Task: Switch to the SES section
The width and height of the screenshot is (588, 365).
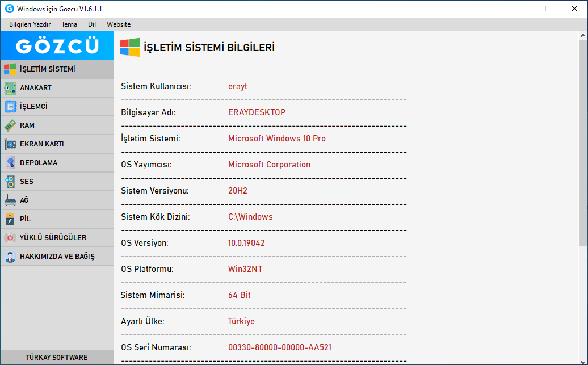Action: click(x=57, y=182)
